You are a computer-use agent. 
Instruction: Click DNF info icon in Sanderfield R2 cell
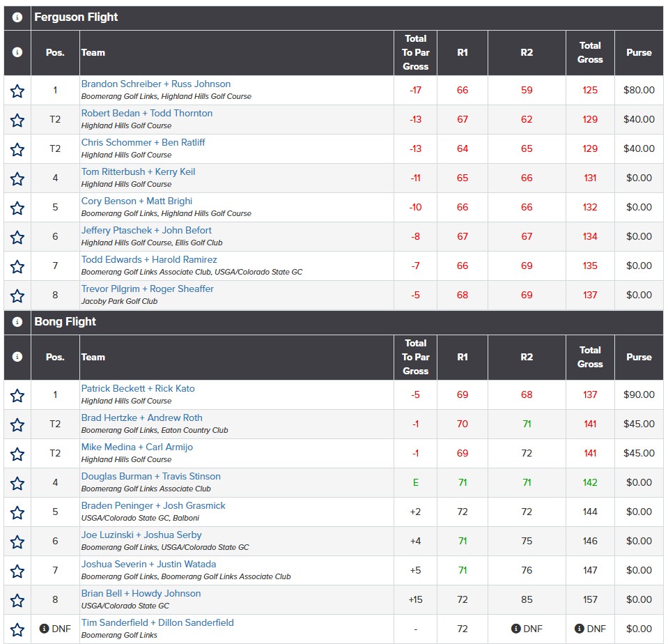(515, 628)
